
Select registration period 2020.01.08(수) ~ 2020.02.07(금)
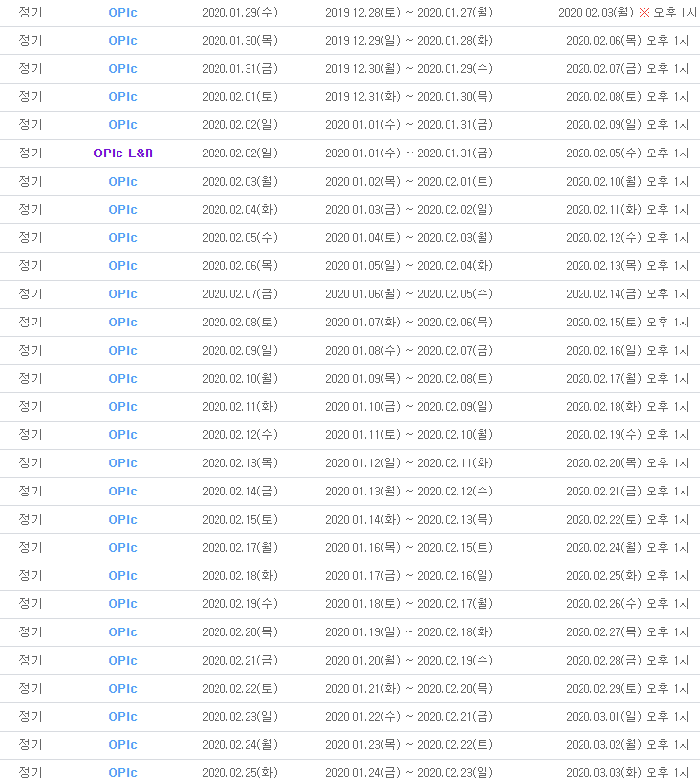(409, 350)
